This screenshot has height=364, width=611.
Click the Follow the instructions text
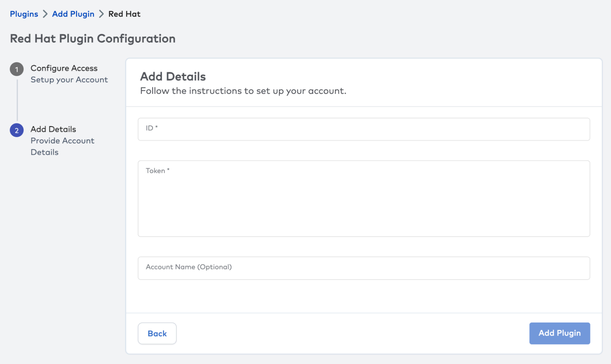[x=243, y=91]
